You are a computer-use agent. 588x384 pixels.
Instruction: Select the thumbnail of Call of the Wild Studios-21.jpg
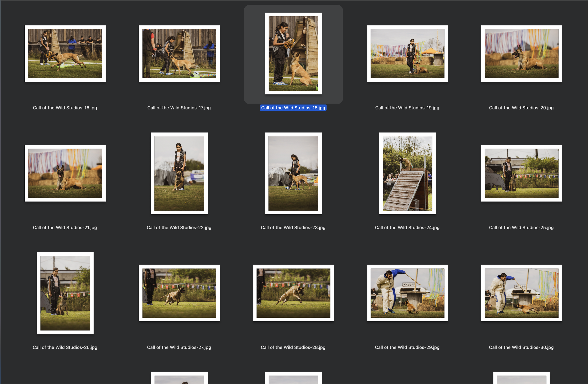[65, 173]
